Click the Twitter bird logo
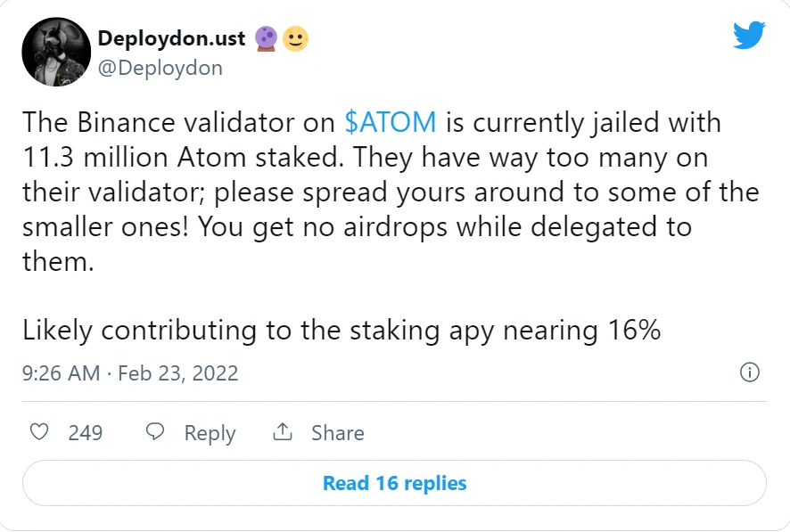The width and height of the screenshot is (790, 532). pos(749,35)
